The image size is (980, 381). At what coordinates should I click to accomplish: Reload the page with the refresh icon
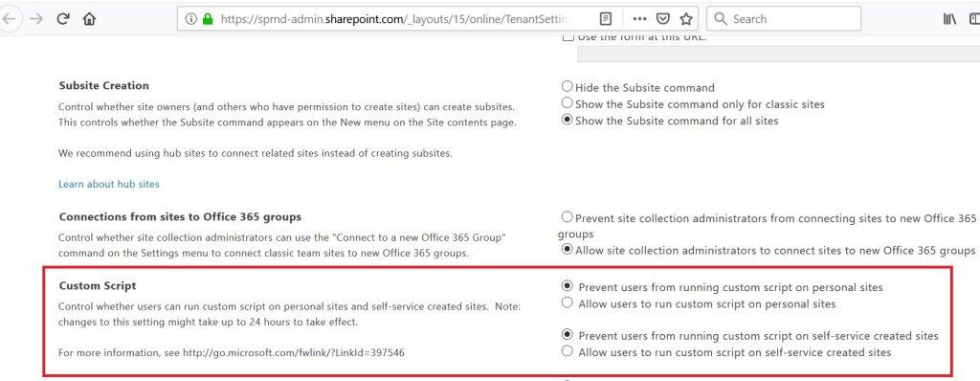62,19
